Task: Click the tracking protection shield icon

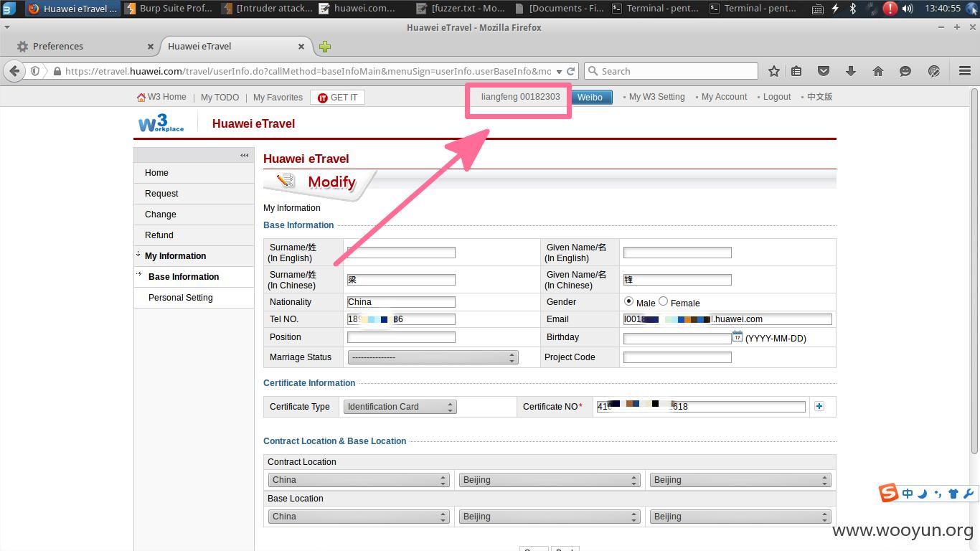Action: [34, 71]
